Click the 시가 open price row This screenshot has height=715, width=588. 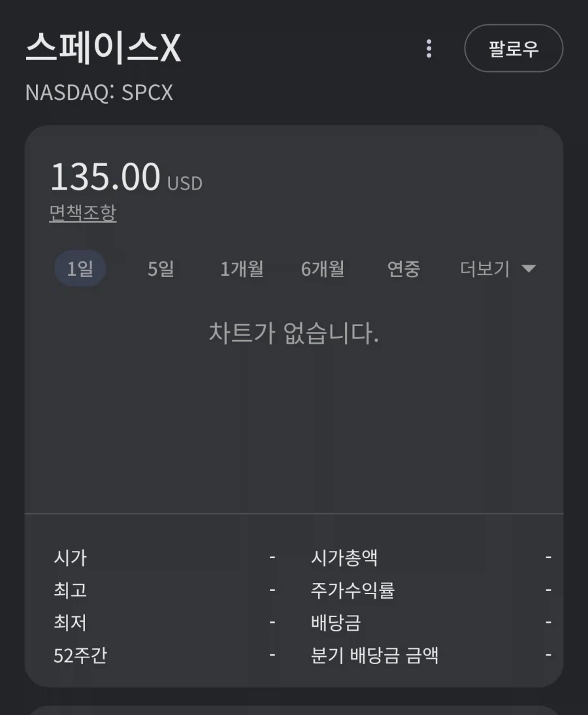pyautogui.click(x=165, y=557)
